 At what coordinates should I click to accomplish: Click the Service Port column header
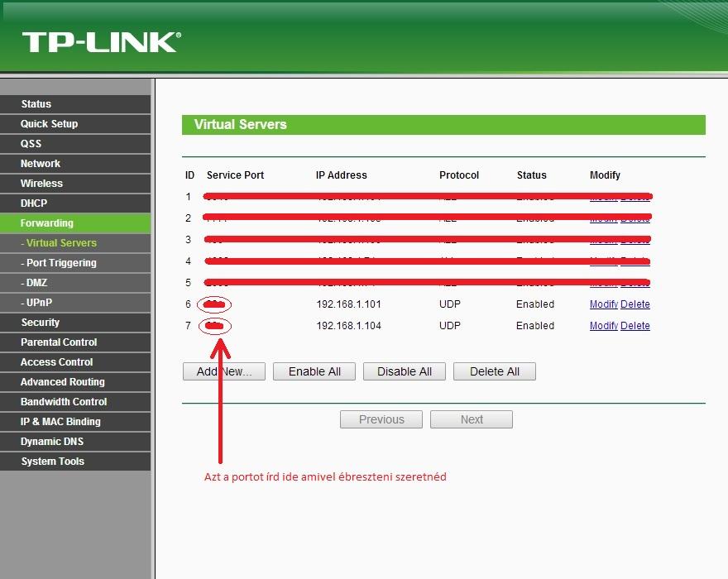pos(236,175)
